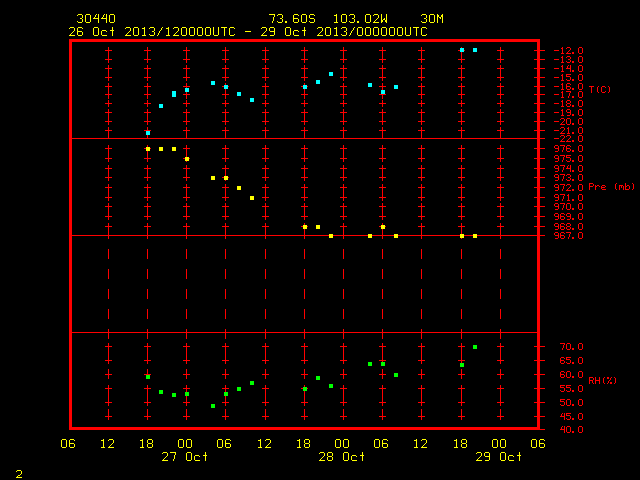Click the page number 2 at bottom left
Image resolution: width=640 pixels, height=480 pixels.
pos(19,474)
